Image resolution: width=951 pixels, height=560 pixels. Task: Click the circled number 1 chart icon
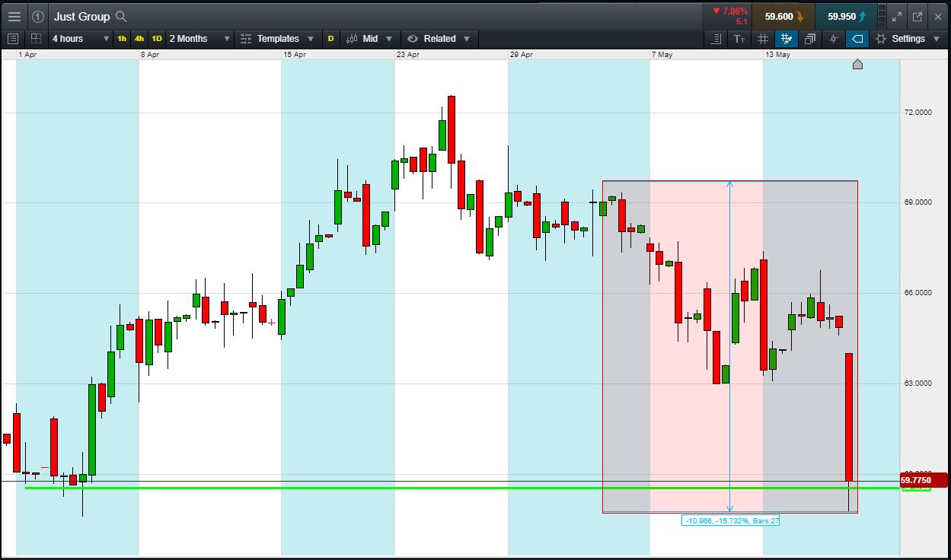click(x=38, y=16)
